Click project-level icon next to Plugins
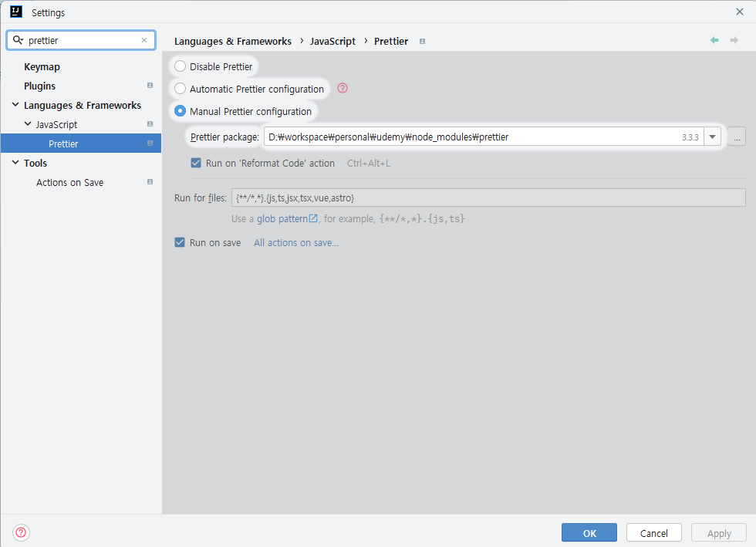Image resolution: width=756 pixels, height=547 pixels. coord(150,86)
